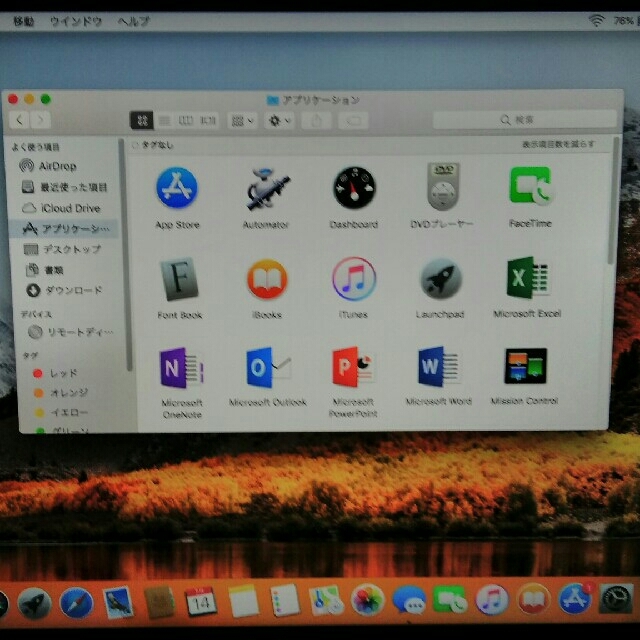Click the Finder window vertical scrollbar
Viewport: 640px width, 640px height.
click(x=613, y=200)
